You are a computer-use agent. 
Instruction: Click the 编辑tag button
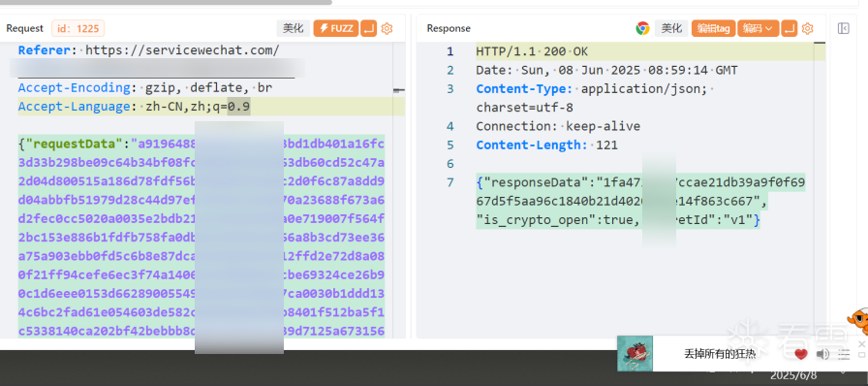coord(713,28)
